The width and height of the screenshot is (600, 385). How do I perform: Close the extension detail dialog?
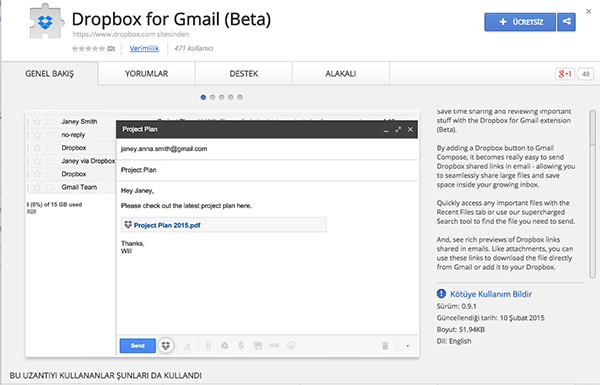[x=589, y=11]
